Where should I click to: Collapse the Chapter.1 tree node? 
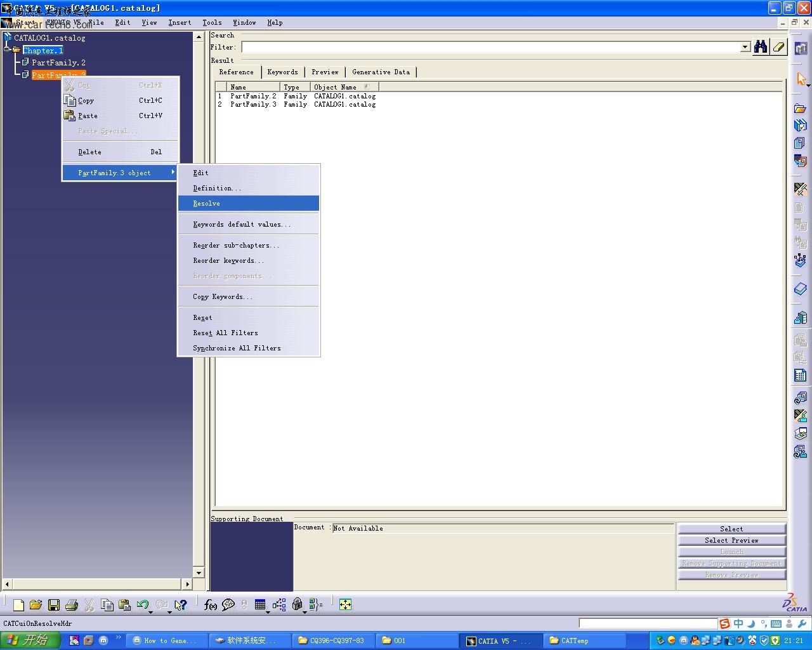[x=7, y=50]
